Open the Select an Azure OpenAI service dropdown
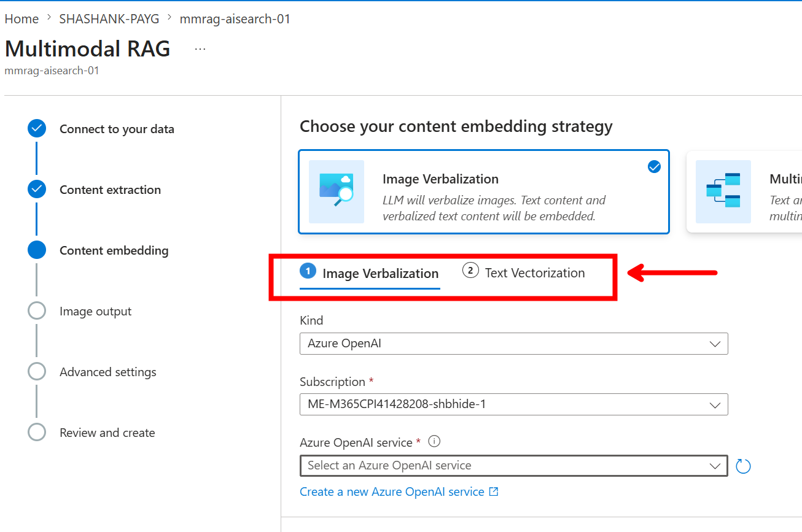Viewport: 802px width, 532px height. (x=514, y=466)
